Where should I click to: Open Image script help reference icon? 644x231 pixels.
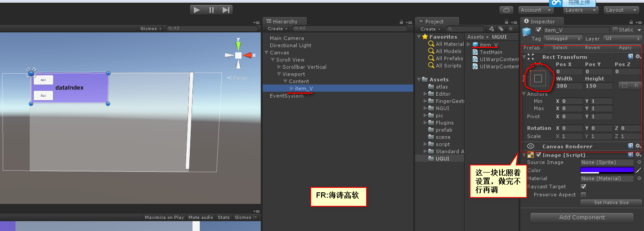(x=631, y=155)
